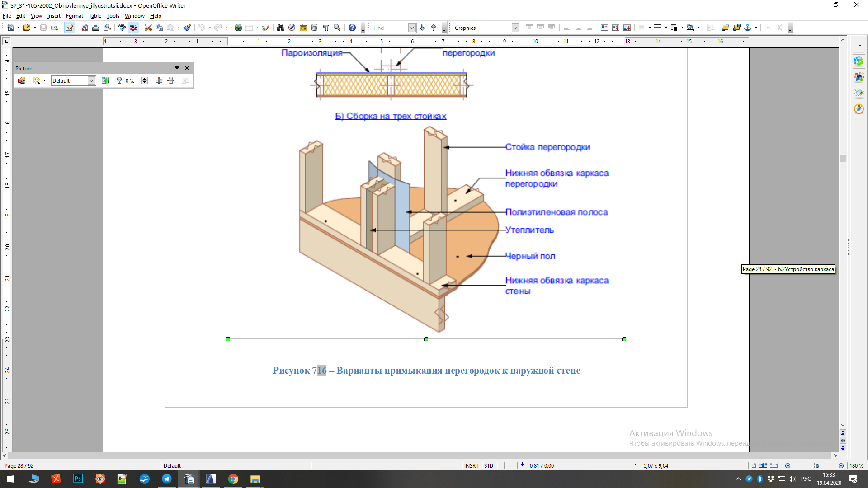Toggle STD selection mode in status bar
This screenshot has width=868, height=488.
pyautogui.click(x=489, y=465)
